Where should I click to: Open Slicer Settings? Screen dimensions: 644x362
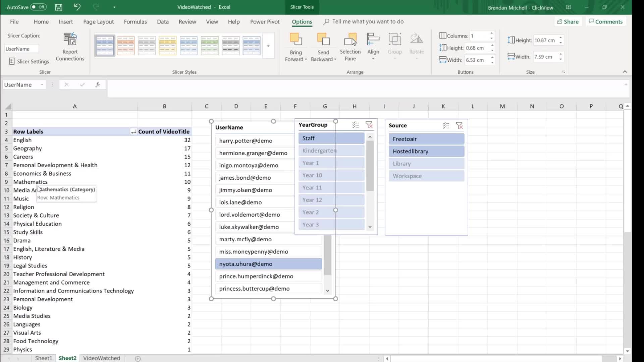pos(29,61)
